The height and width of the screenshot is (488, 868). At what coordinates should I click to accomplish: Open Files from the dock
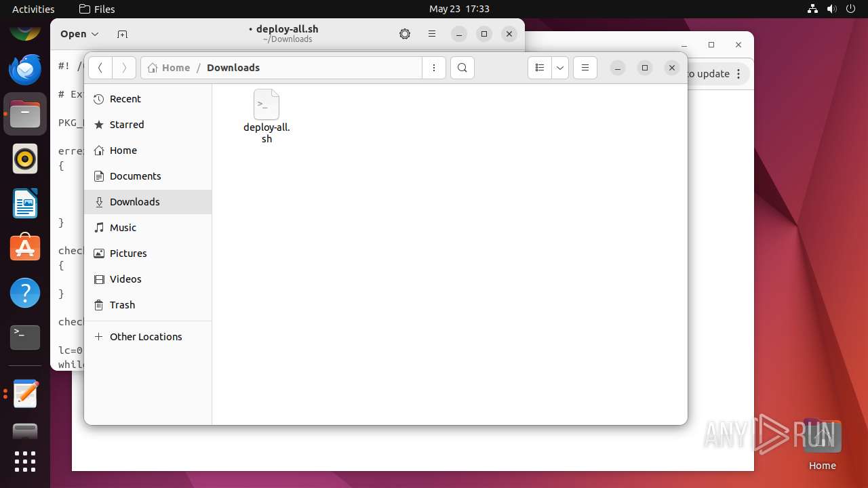coord(25,114)
